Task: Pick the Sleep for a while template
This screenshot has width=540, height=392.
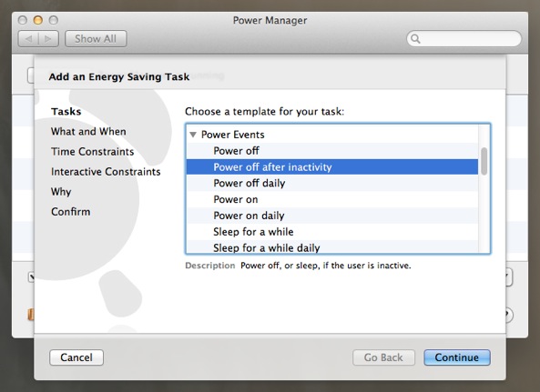Action: click(332, 231)
